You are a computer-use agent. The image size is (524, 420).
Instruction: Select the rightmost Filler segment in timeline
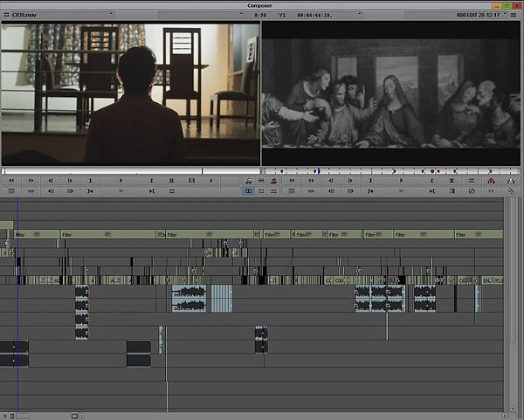(x=479, y=235)
